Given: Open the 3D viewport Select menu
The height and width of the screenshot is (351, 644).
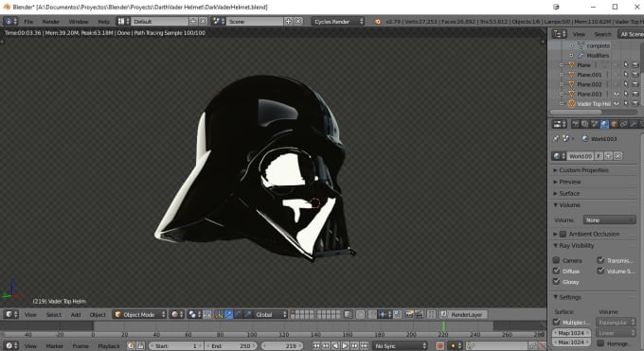Looking at the screenshot, I should [x=53, y=315].
